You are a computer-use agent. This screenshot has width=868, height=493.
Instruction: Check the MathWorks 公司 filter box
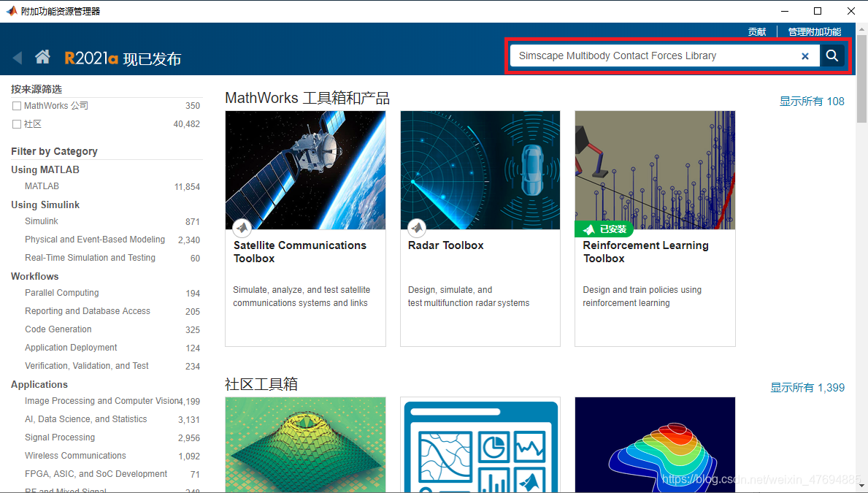17,106
